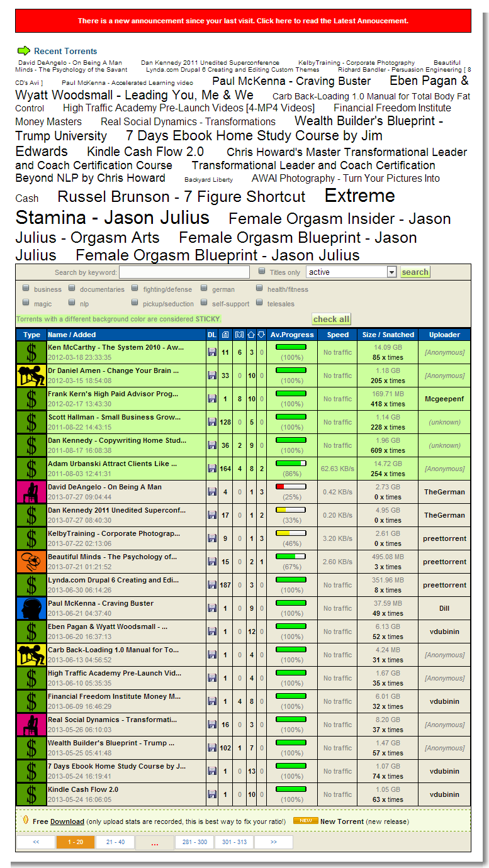
Task: Click the download disk icon for Frank Kern row
Action: click(x=212, y=399)
